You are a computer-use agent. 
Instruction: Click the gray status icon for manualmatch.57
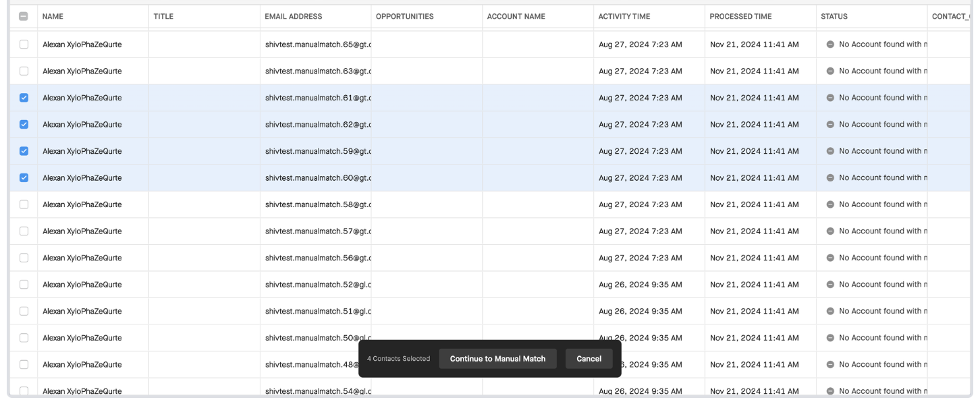pyautogui.click(x=829, y=231)
